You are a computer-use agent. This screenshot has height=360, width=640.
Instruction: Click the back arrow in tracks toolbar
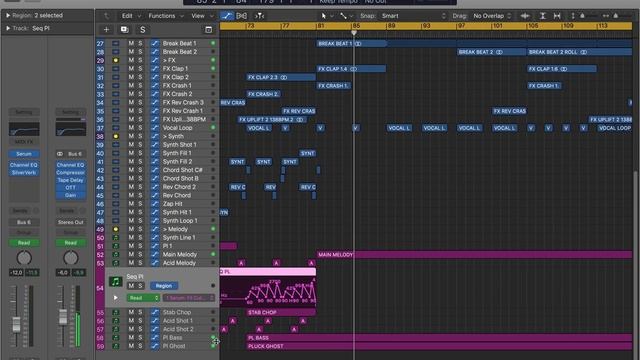pos(107,16)
